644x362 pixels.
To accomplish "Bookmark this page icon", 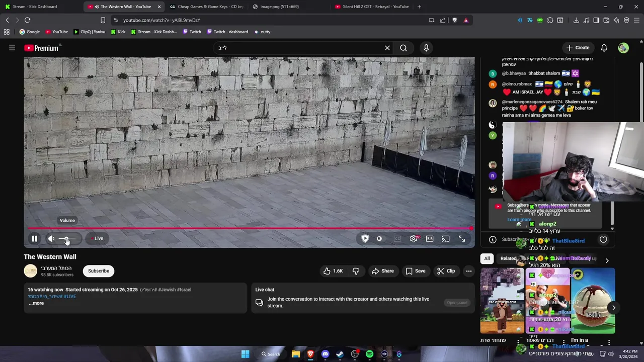I will (103, 20).
